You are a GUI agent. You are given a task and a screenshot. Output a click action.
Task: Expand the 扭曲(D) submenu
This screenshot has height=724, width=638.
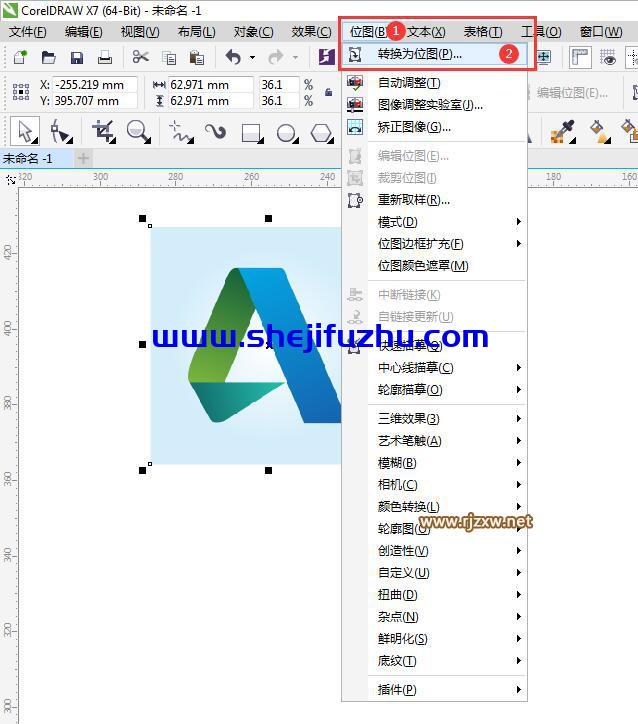click(x=518, y=595)
